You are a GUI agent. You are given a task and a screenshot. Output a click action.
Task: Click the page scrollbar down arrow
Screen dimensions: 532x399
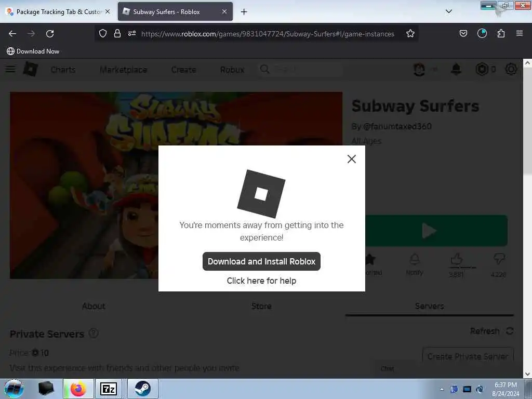tap(527, 374)
